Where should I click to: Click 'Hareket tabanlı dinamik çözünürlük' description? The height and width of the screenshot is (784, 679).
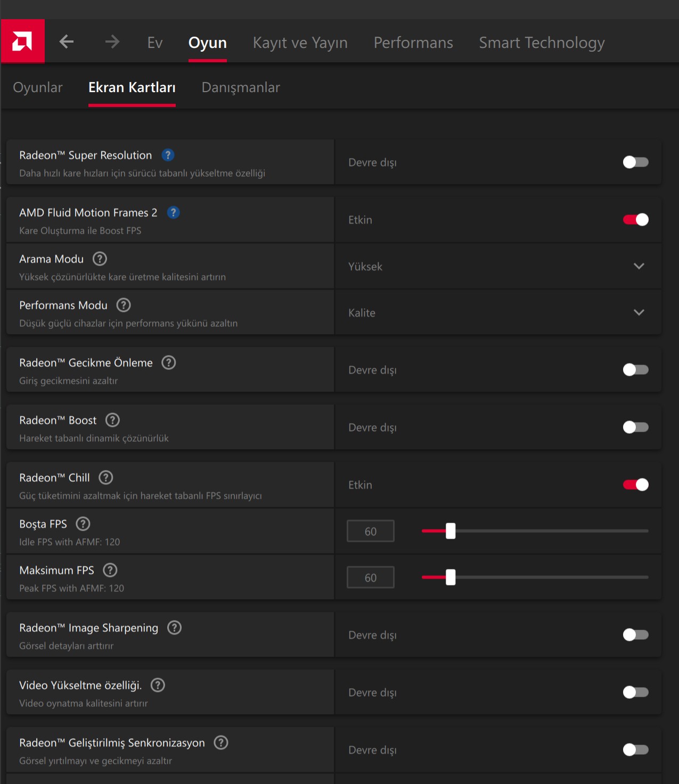click(x=94, y=438)
